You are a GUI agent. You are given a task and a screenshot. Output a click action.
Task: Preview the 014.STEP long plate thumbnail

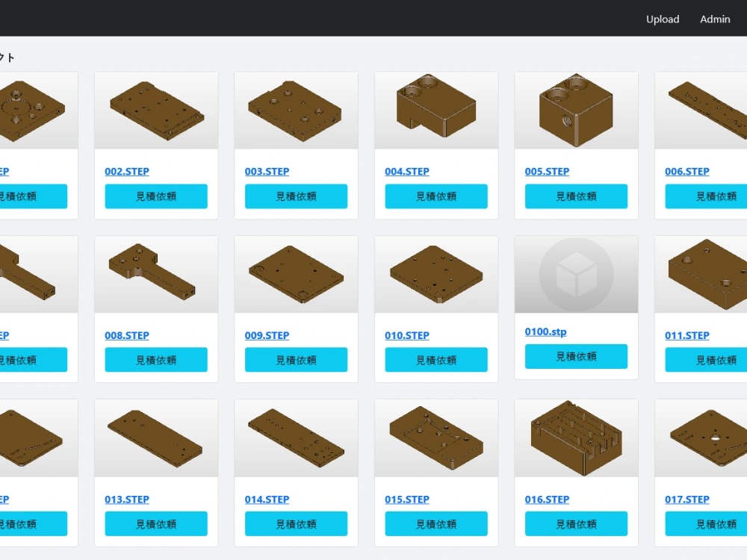[297, 438]
